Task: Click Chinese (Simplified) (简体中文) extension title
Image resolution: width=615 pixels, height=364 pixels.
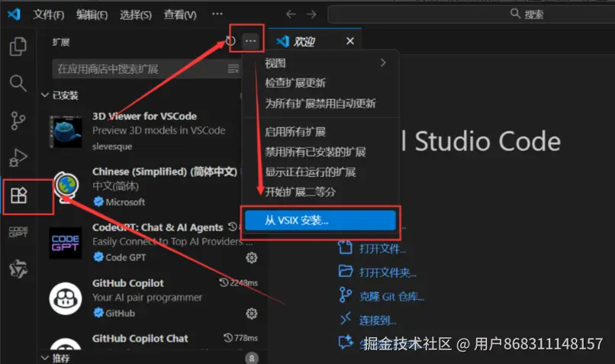Action: click(x=165, y=172)
